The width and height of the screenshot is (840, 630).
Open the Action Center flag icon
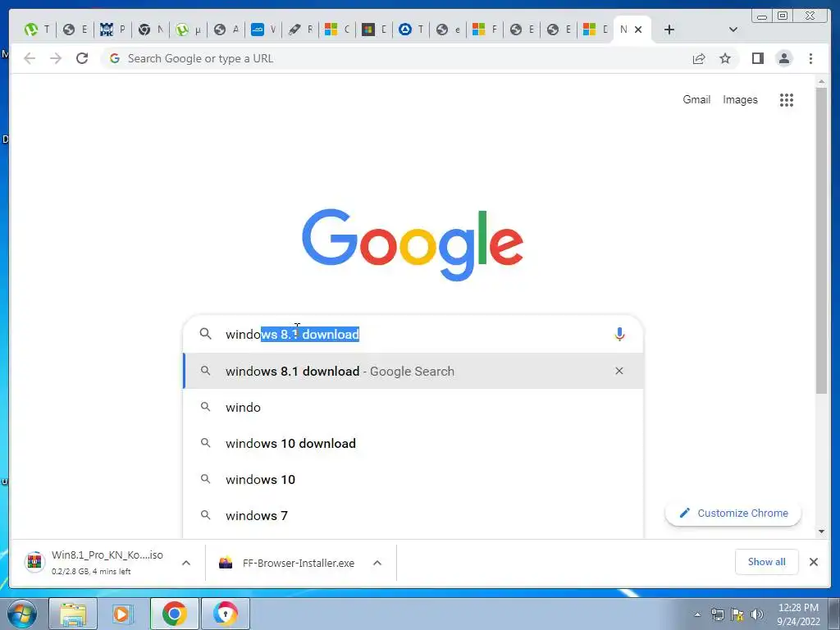pos(737,614)
